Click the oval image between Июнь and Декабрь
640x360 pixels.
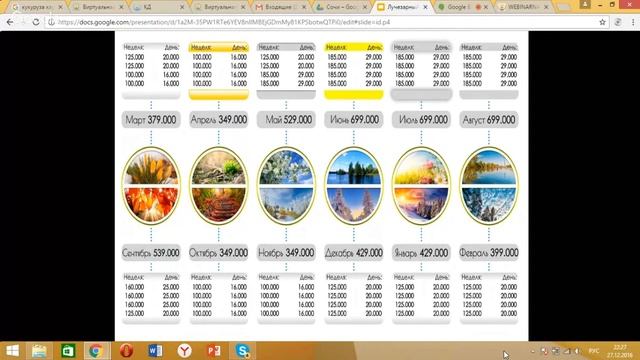[354, 186]
